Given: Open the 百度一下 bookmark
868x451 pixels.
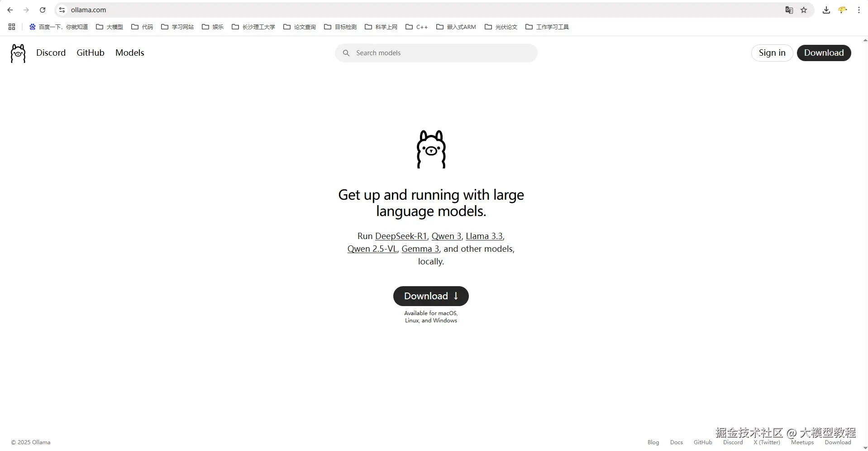Looking at the screenshot, I should pyautogui.click(x=58, y=27).
